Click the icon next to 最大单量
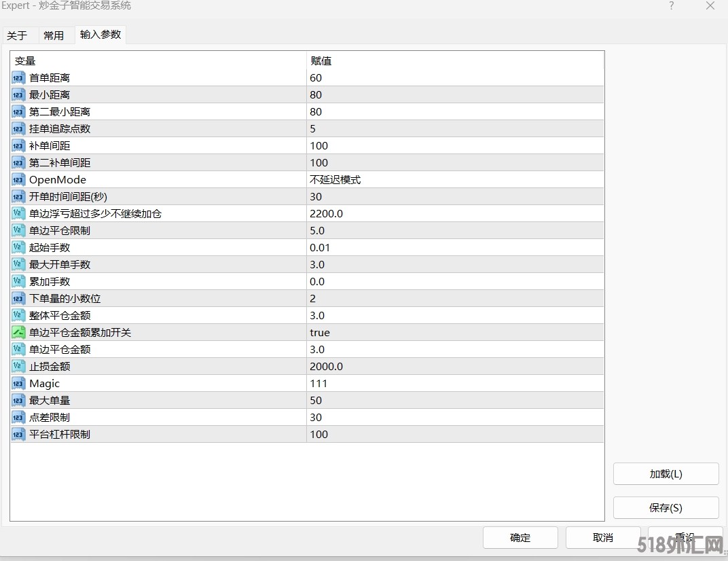Screen dimensions: 728x561 18,400
